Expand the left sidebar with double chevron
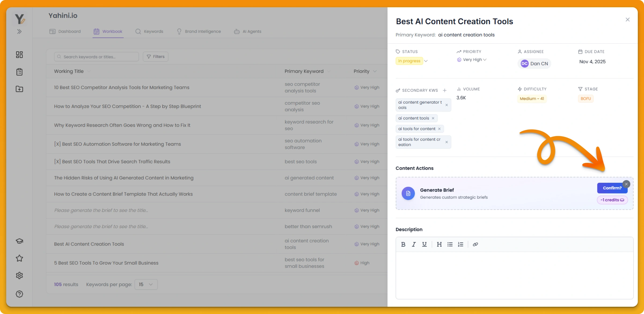The width and height of the screenshot is (644, 314). point(19,31)
